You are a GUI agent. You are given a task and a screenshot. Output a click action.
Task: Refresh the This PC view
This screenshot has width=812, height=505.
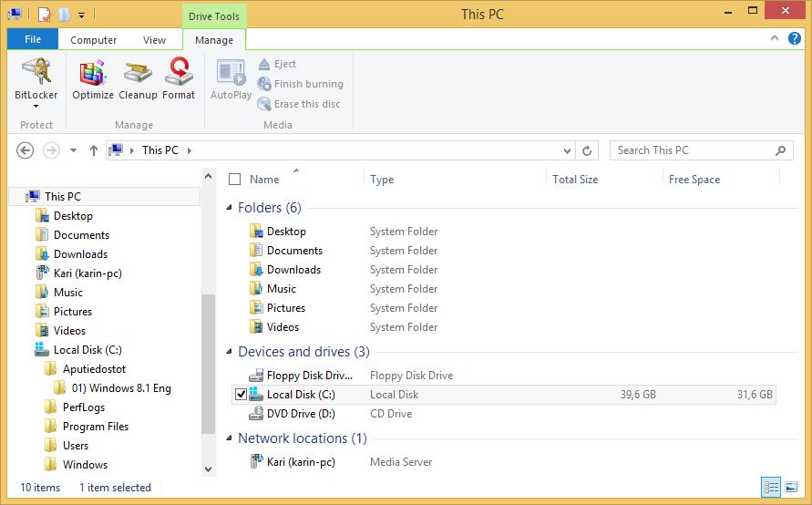[x=587, y=150]
